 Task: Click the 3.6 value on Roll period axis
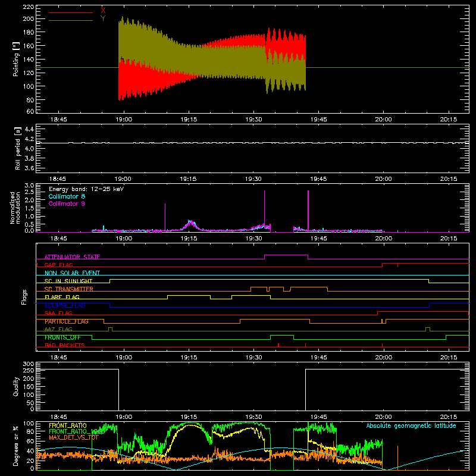click(29, 168)
